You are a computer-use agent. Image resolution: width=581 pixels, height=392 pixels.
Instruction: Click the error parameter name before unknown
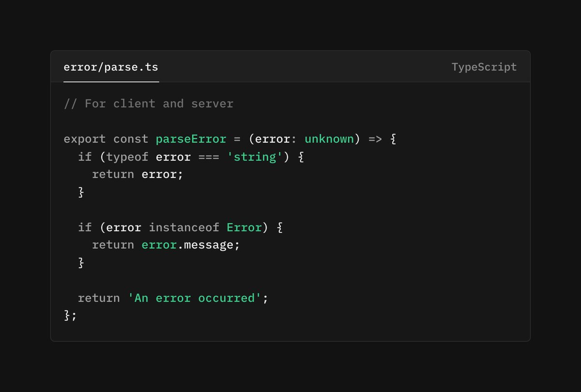272,139
